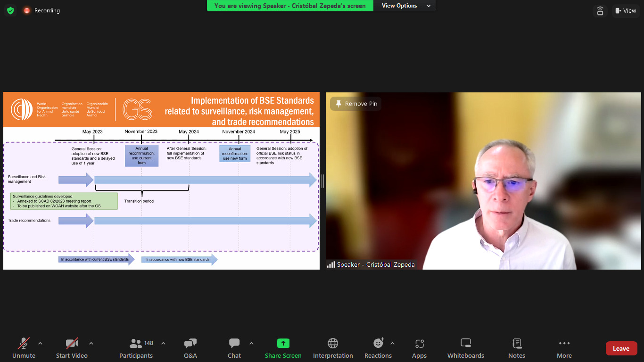Open the More options menu
The width and height of the screenshot is (644, 362).
[564, 348]
